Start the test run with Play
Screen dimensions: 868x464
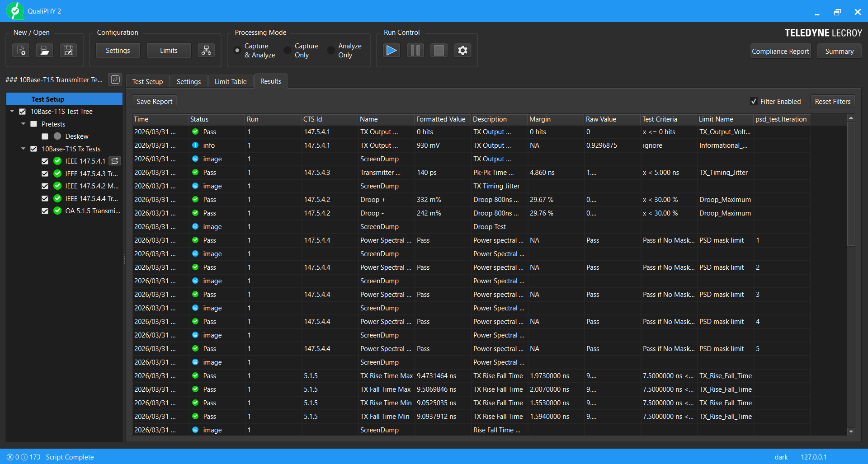point(391,50)
